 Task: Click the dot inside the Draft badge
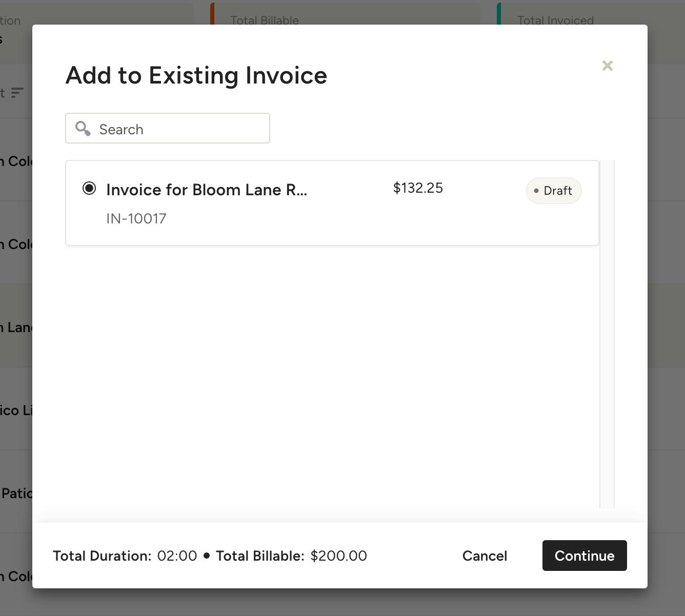(x=537, y=191)
